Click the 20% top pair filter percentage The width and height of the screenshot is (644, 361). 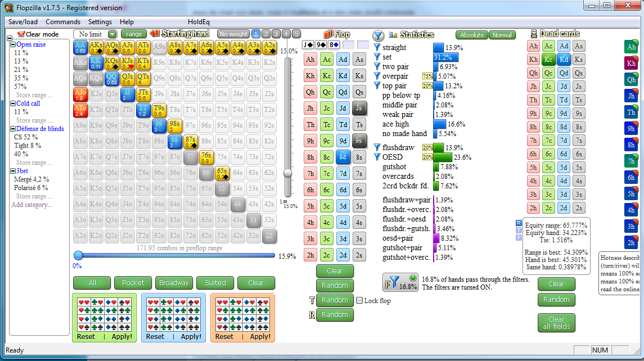[x=427, y=86]
